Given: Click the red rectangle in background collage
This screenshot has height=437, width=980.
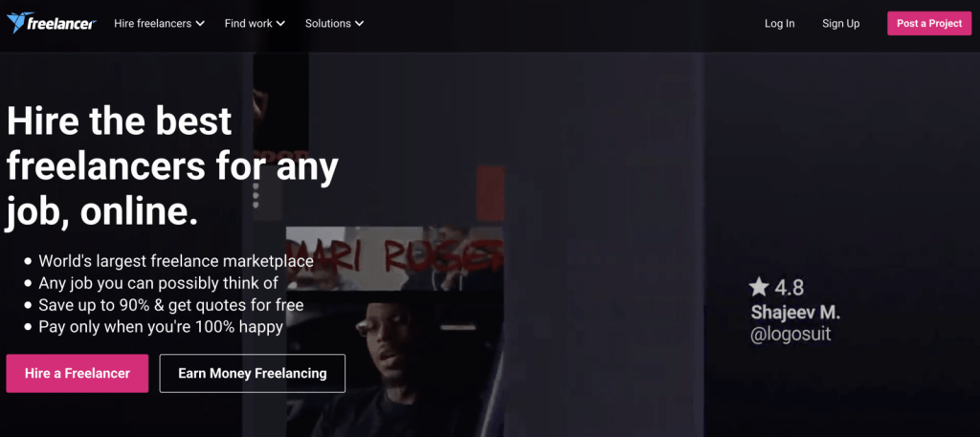Looking at the screenshot, I should 490,193.
